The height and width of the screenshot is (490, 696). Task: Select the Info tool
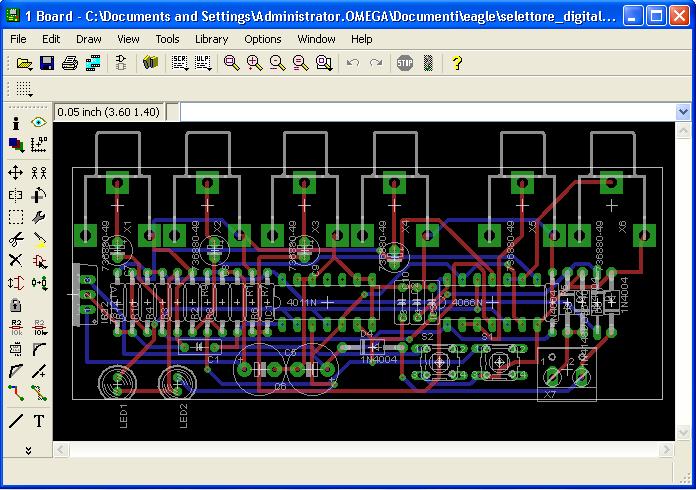click(16, 123)
